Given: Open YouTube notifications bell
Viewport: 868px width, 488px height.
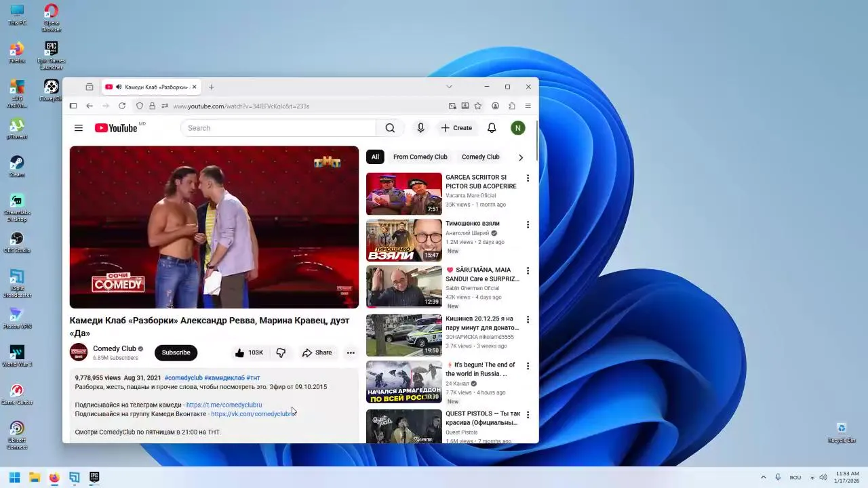Looking at the screenshot, I should [492, 128].
